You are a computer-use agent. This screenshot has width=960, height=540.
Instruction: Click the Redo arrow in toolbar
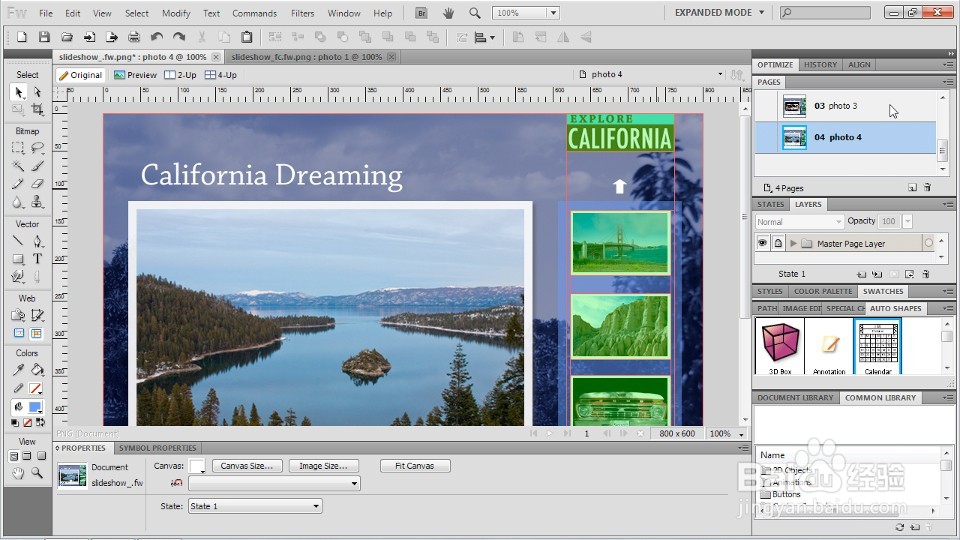pos(179,37)
